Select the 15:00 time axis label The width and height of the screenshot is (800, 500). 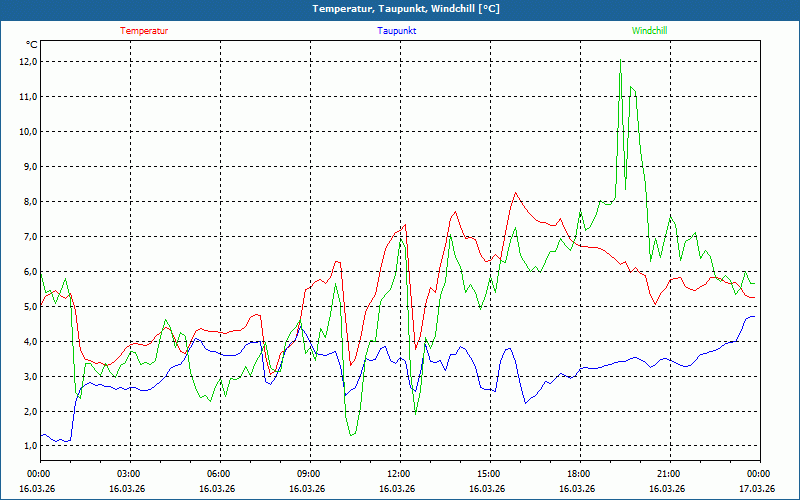tap(489, 474)
